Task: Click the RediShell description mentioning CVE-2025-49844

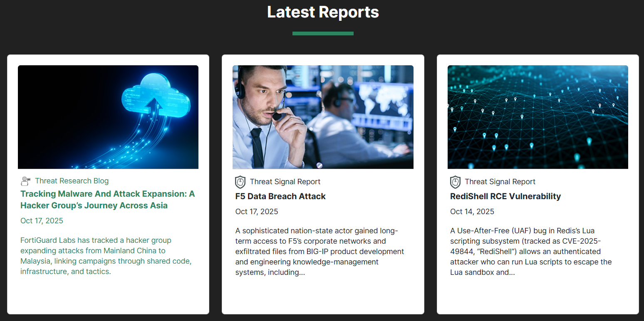Action: click(531, 251)
